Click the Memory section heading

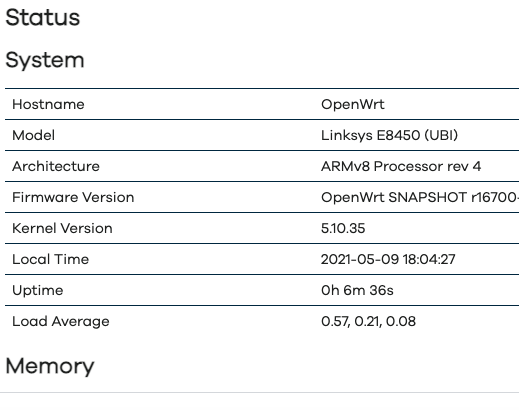point(50,366)
